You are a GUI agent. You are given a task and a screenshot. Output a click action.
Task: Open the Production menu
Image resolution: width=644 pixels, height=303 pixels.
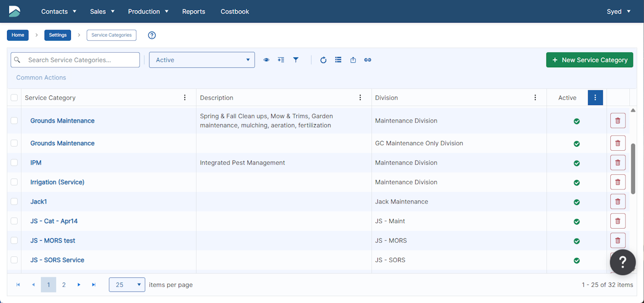point(148,12)
